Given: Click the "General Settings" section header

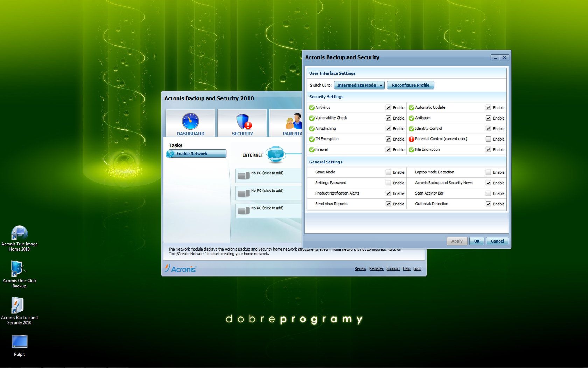Looking at the screenshot, I should [x=326, y=162].
